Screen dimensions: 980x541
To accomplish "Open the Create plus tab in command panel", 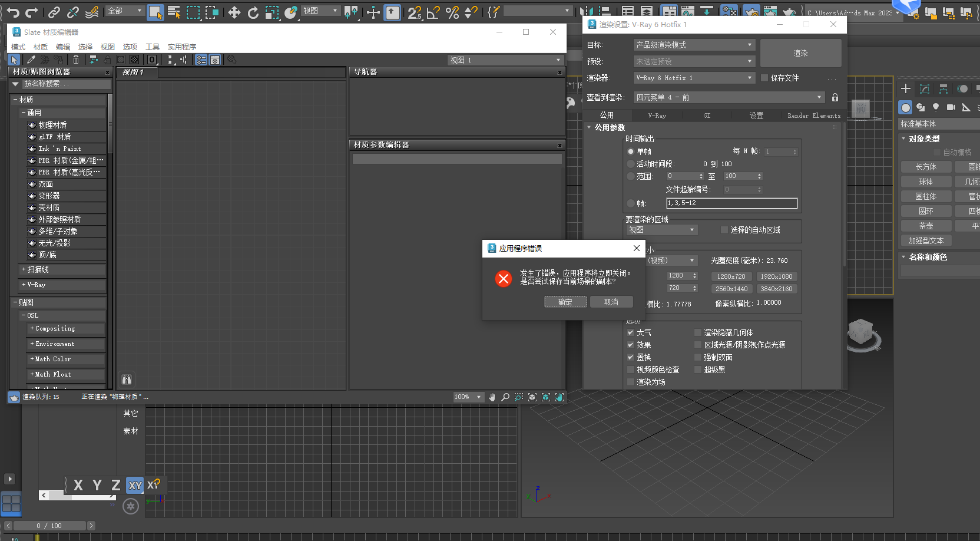I will click(906, 89).
